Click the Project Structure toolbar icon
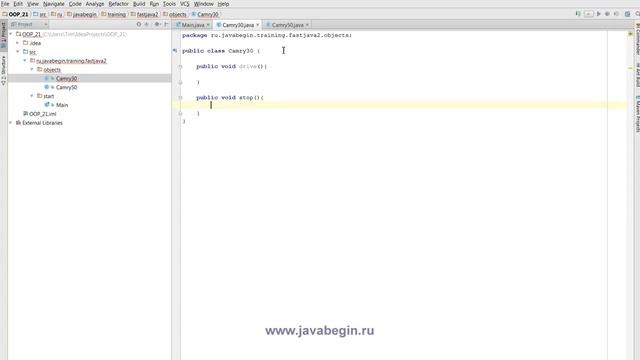 627,14
